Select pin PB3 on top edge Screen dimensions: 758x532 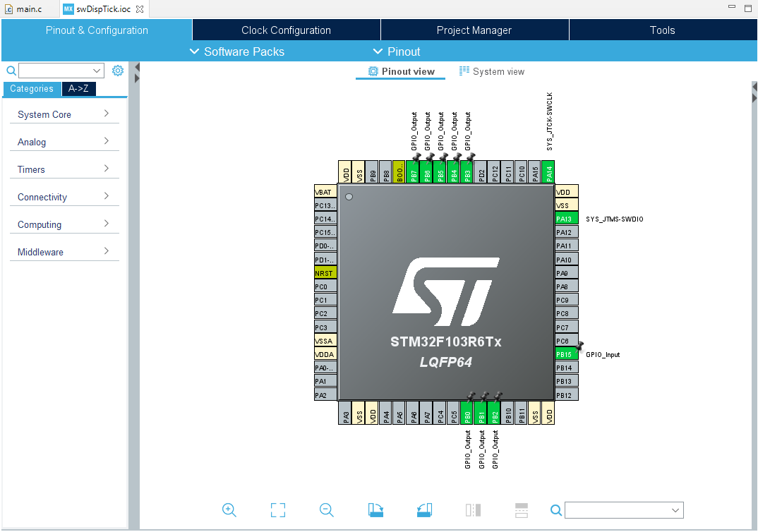click(467, 172)
